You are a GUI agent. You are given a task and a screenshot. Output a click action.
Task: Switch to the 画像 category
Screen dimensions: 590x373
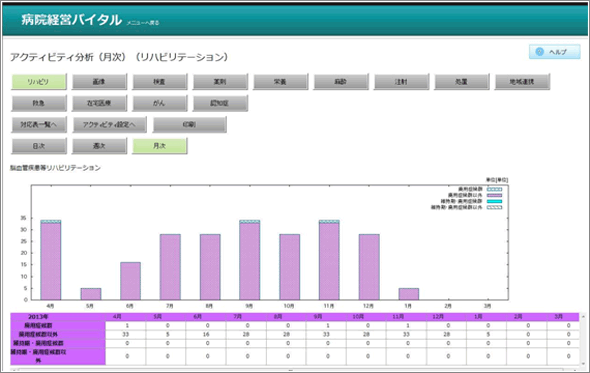pos(99,82)
